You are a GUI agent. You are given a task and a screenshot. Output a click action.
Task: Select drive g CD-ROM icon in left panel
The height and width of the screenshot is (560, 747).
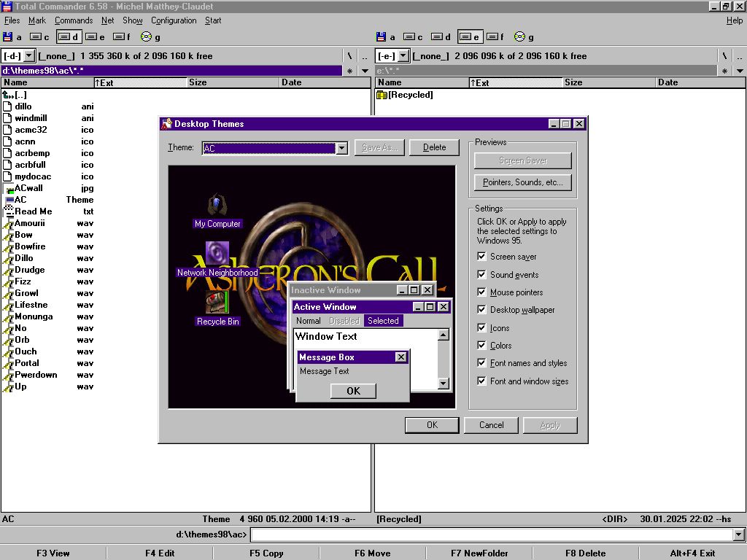146,36
